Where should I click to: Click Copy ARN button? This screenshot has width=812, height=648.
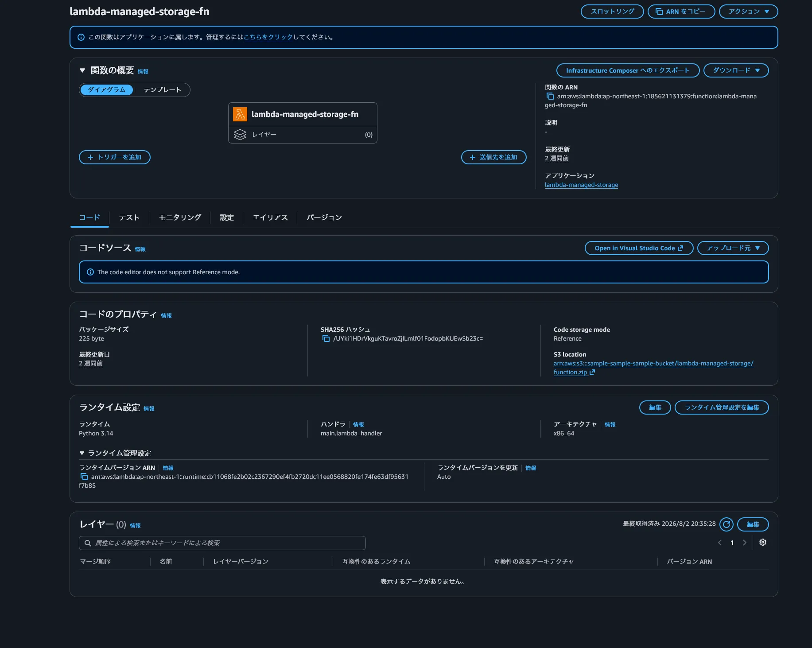tap(681, 12)
